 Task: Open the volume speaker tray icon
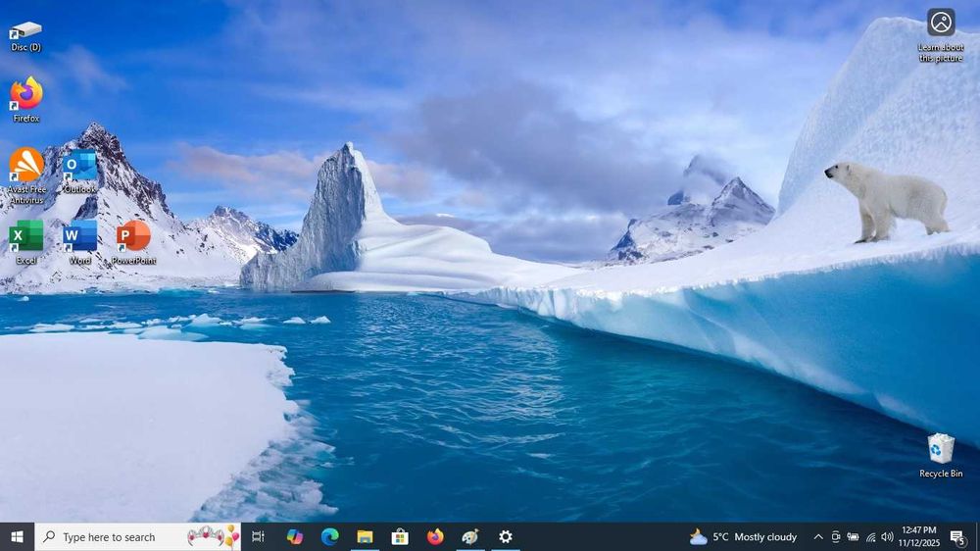(888, 536)
